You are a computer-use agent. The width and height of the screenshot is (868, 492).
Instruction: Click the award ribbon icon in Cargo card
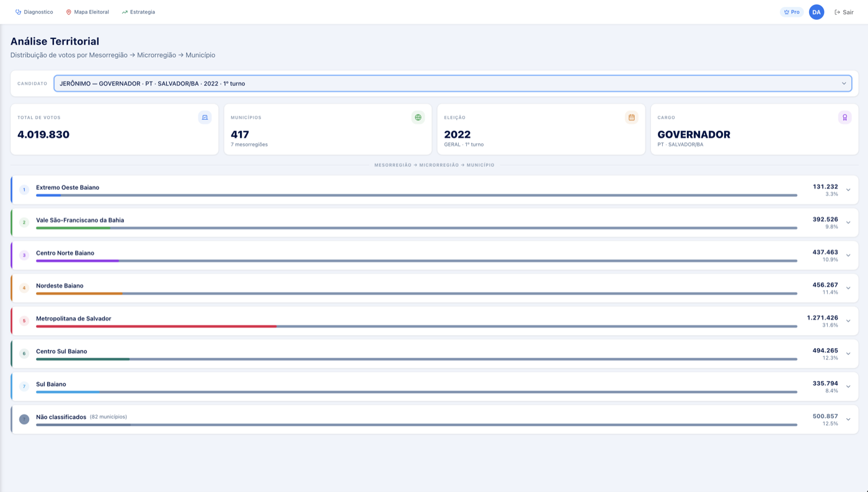(844, 117)
